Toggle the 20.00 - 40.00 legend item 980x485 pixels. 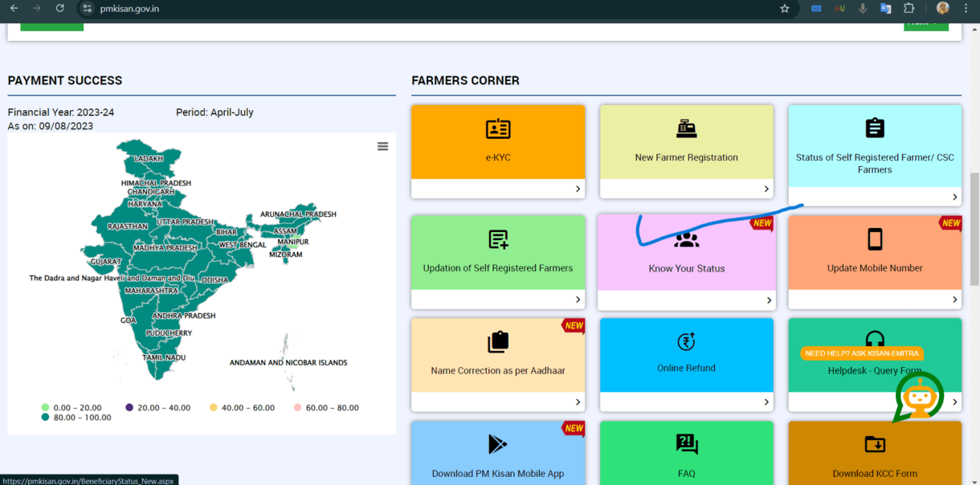pos(157,408)
